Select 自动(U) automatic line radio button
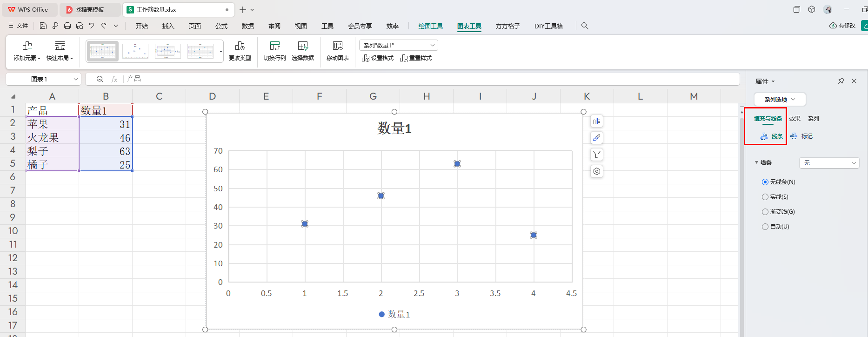This screenshot has width=868, height=337. click(x=765, y=227)
